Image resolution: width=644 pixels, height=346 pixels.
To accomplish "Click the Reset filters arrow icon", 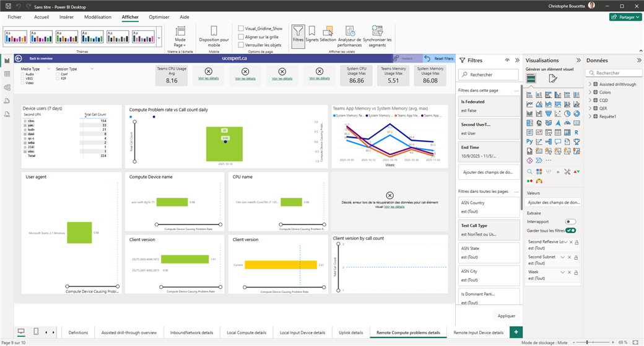I will (427, 58).
